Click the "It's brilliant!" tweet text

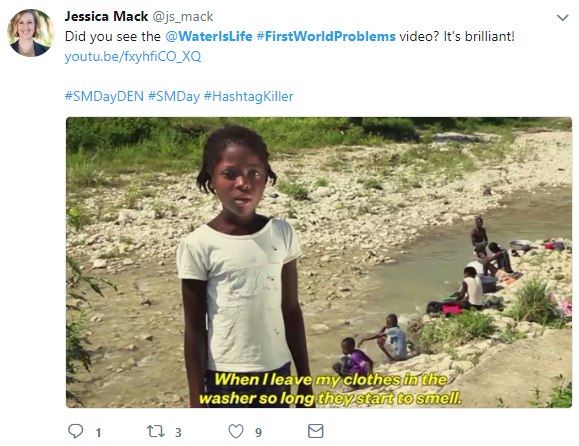(x=479, y=36)
